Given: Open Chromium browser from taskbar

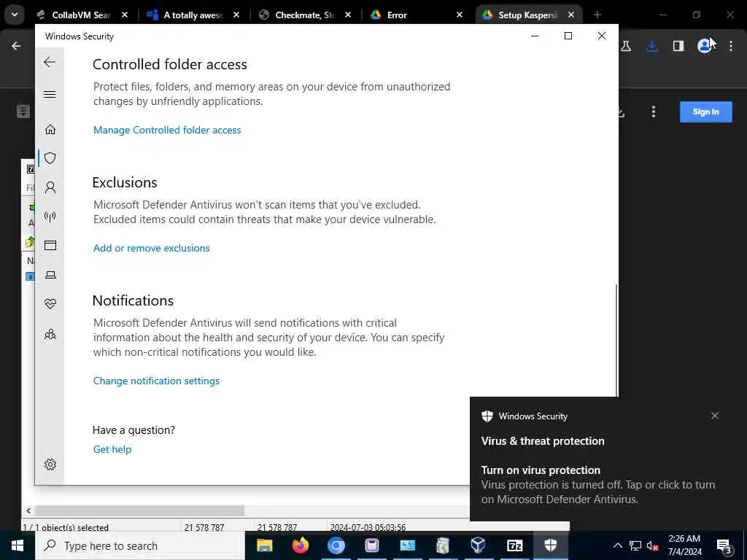Looking at the screenshot, I should tap(336, 545).
